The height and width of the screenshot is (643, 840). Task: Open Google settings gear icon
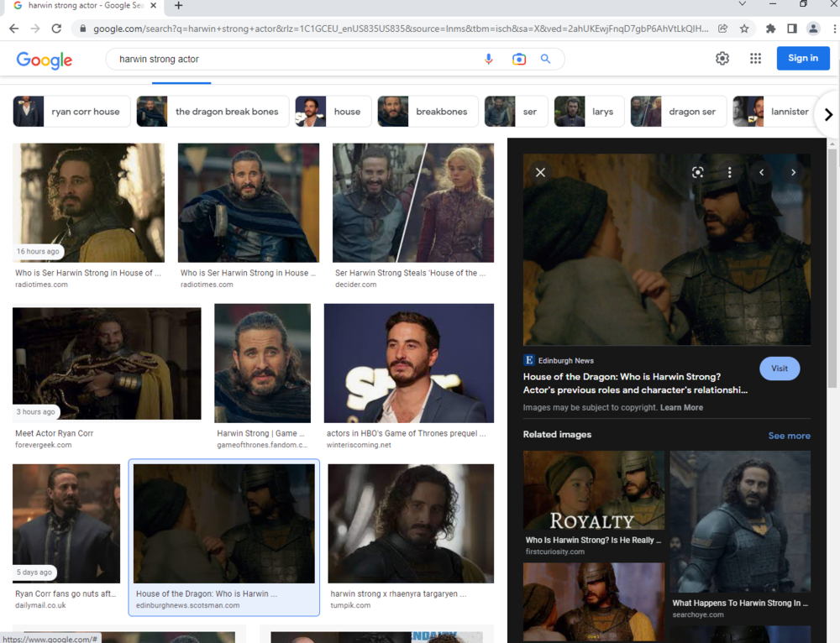pyautogui.click(x=722, y=58)
